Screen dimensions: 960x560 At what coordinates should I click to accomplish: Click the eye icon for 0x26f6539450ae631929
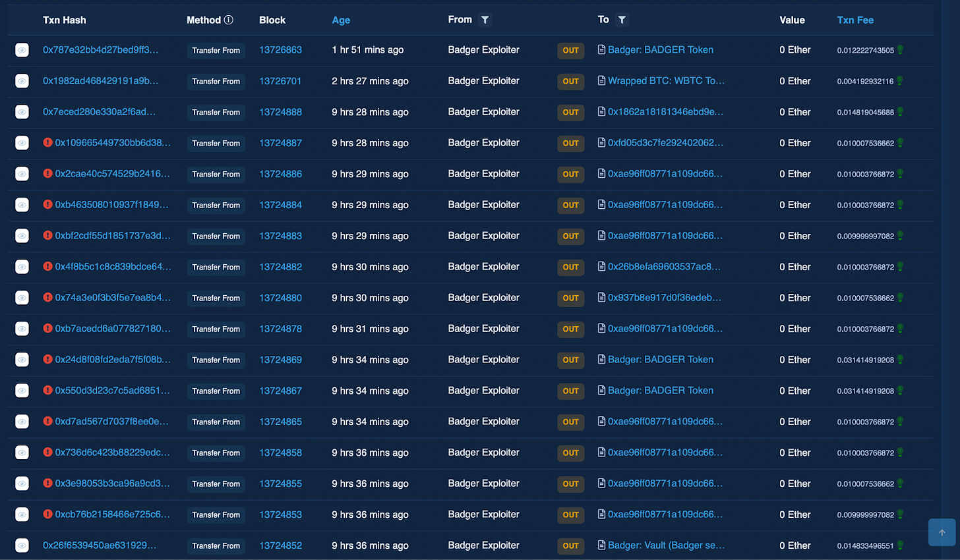tap(22, 546)
